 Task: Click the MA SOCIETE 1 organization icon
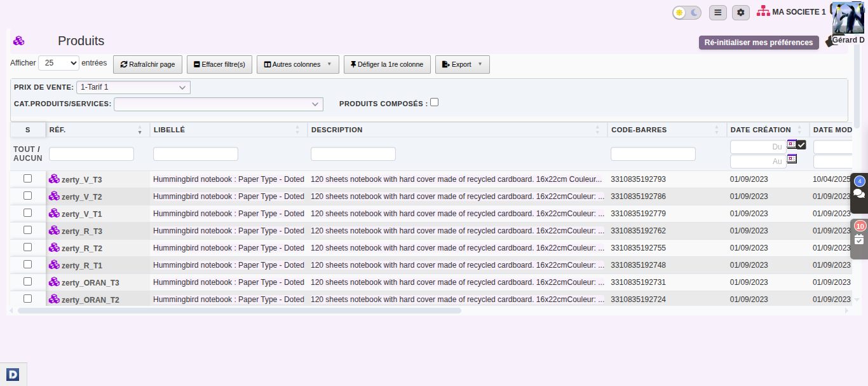[x=763, y=11]
